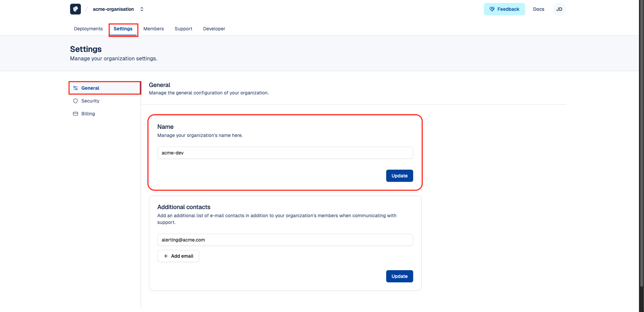Switch to the Deployments tab

[88, 29]
